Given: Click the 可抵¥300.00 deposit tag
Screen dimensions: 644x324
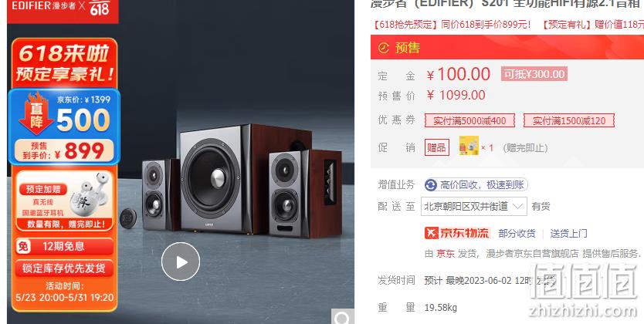Looking at the screenshot, I should tap(534, 74).
